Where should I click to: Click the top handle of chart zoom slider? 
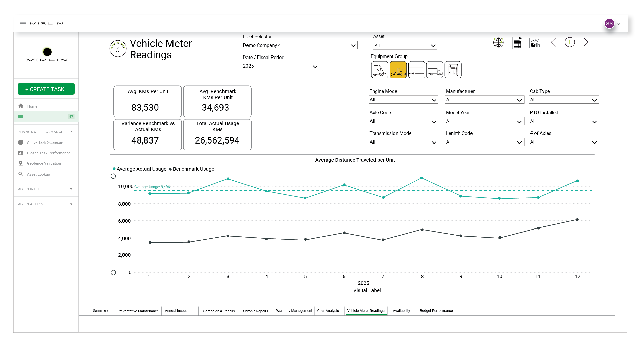(113, 176)
